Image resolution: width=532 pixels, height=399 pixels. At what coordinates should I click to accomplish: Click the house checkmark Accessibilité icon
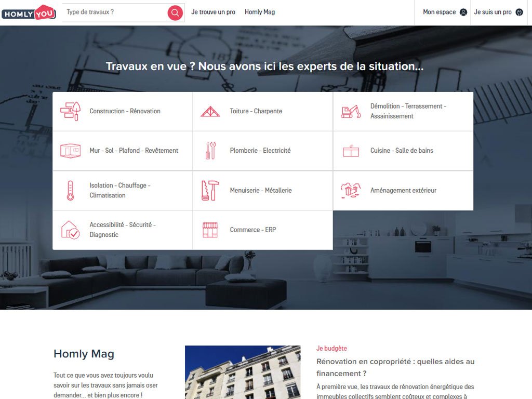70,230
